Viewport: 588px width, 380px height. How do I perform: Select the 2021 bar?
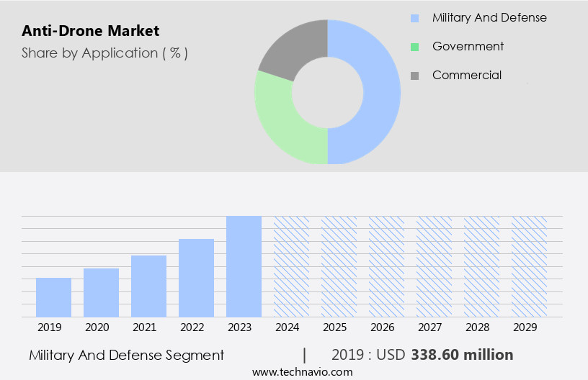148,286
